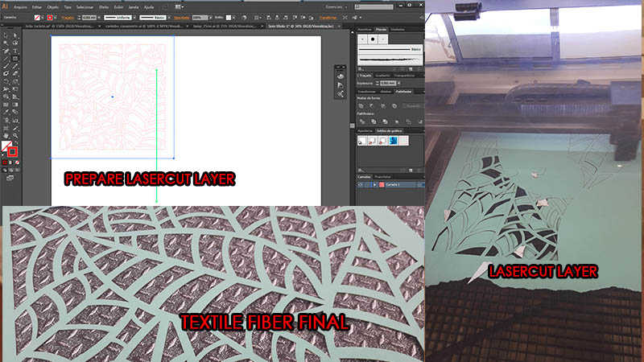Click the red stroke swatch in toolbox

(12, 152)
